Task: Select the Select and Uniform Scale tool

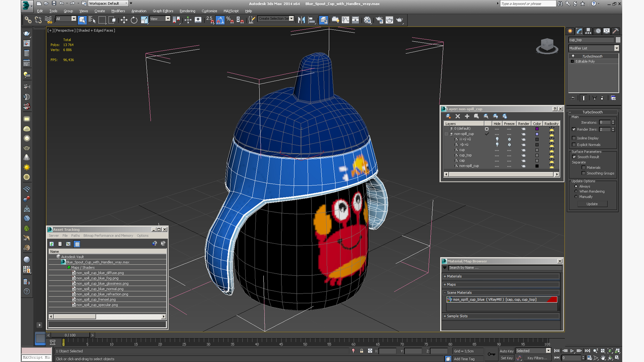Action: pos(144,20)
